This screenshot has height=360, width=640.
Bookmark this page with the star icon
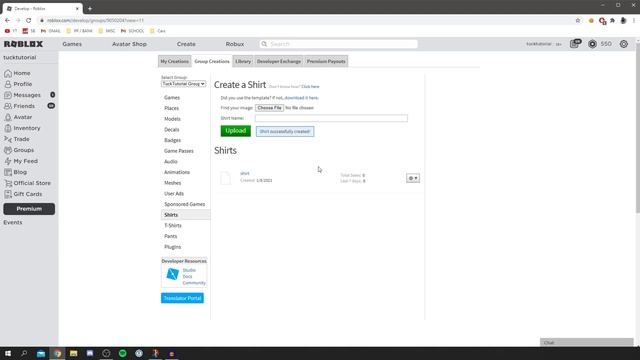[x=578, y=20]
